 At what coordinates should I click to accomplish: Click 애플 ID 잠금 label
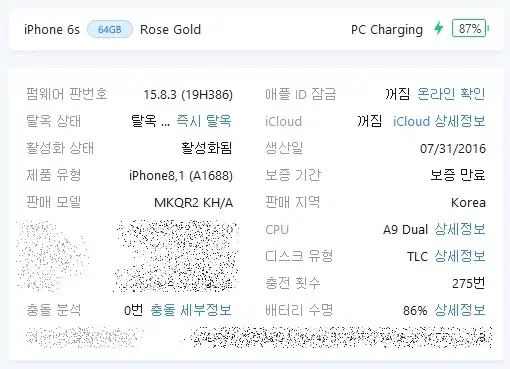pos(301,94)
